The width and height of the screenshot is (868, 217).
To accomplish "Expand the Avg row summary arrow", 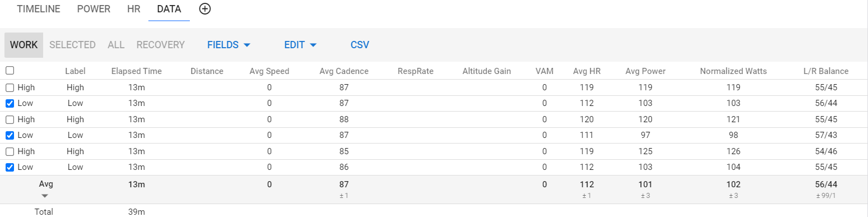I will click(x=45, y=196).
